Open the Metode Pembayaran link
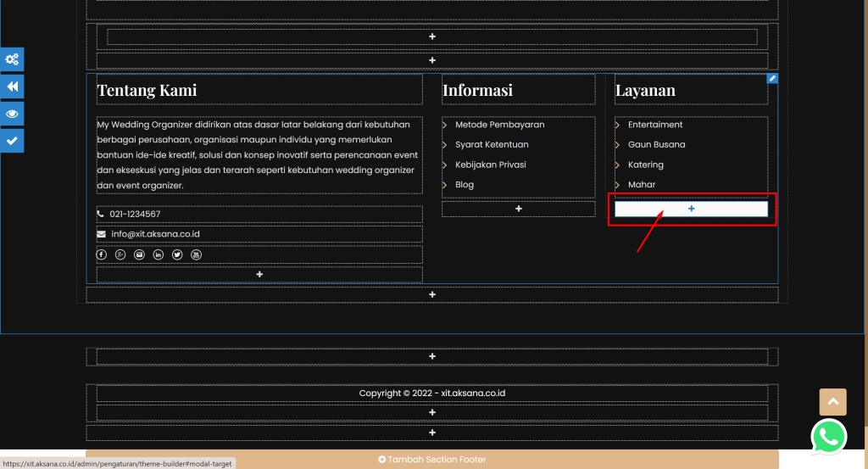868x469 pixels. (499, 125)
